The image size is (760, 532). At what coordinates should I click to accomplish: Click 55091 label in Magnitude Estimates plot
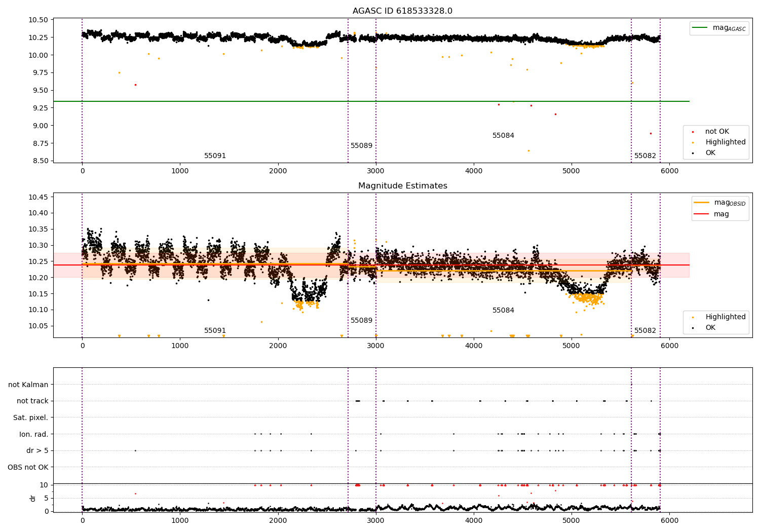pos(215,331)
